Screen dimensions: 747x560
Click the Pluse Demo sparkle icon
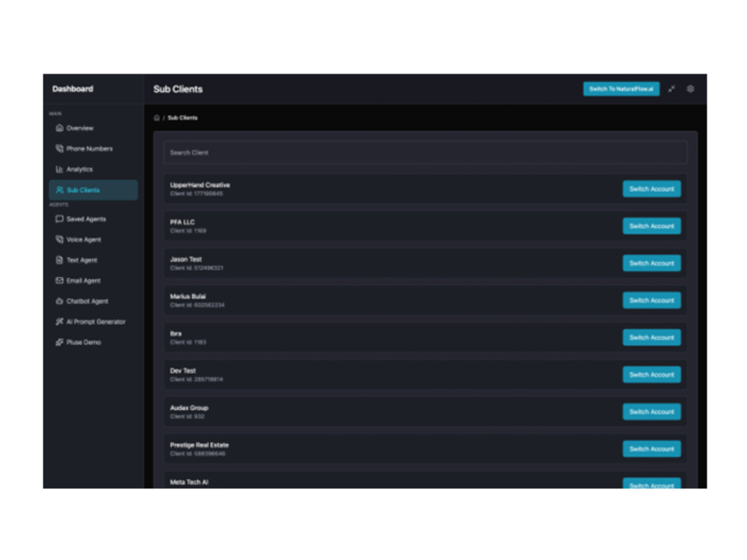click(x=60, y=342)
